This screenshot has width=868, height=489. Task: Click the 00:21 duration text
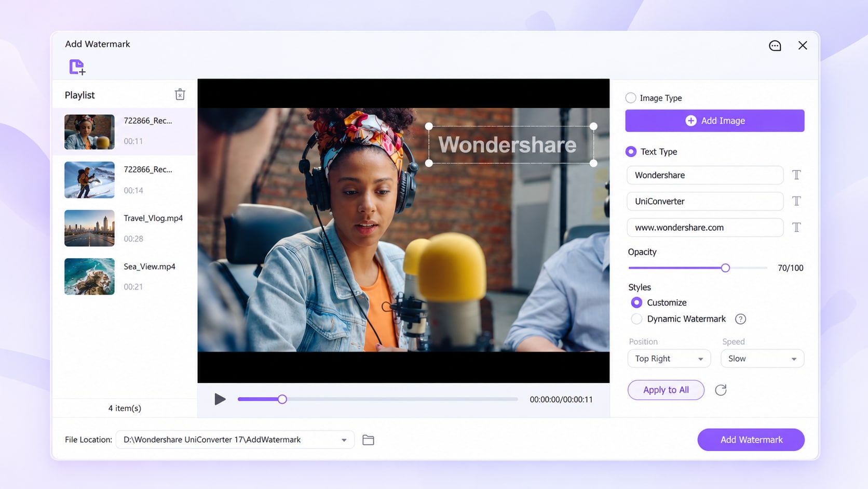(x=133, y=287)
